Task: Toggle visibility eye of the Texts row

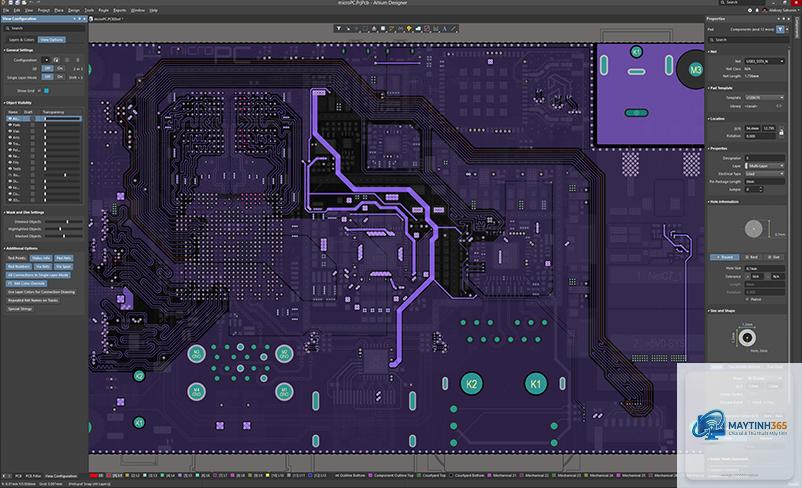Action: [x=10, y=169]
